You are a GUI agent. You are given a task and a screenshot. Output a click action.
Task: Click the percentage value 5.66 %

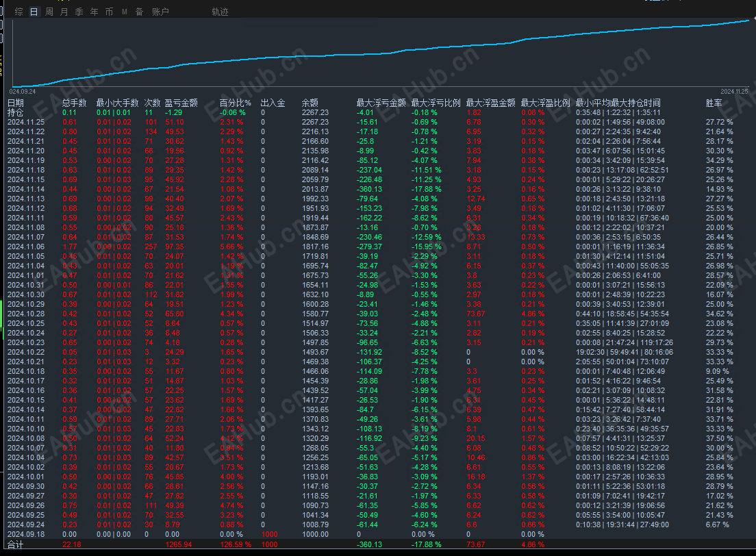231,247
